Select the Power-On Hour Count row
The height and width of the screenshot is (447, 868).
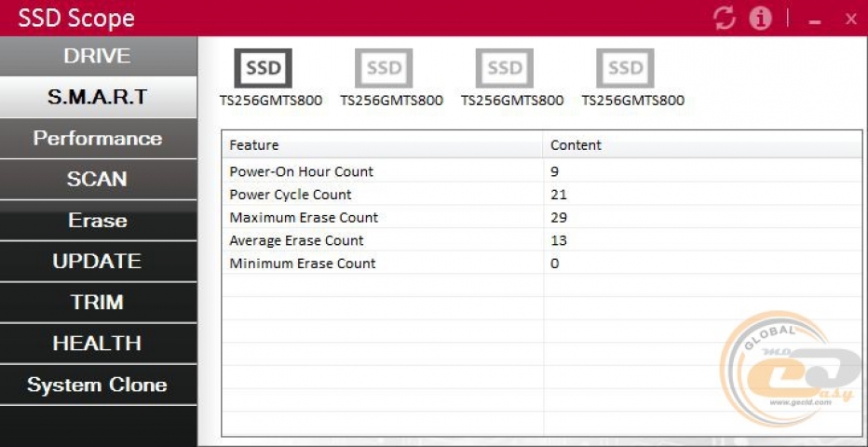coord(542,171)
